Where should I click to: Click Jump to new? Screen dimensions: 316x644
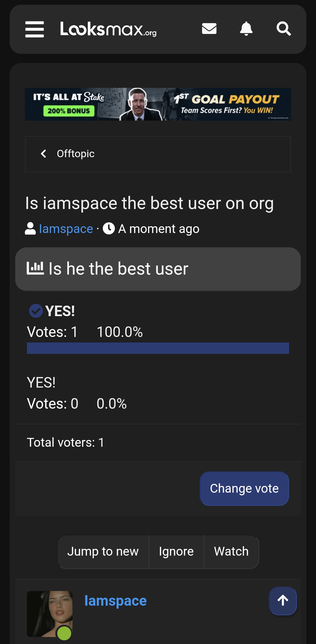click(103, 551)
